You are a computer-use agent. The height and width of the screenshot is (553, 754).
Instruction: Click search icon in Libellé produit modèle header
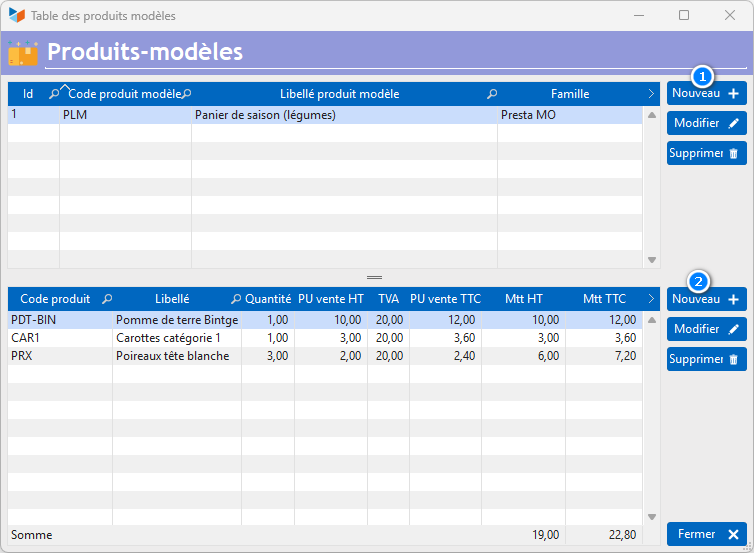491,94
